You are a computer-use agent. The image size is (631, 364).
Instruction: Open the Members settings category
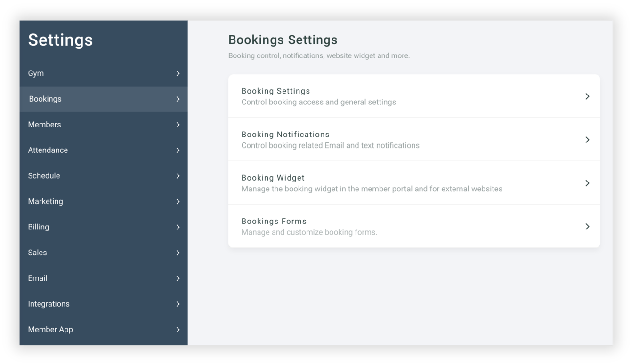[104, 125]
